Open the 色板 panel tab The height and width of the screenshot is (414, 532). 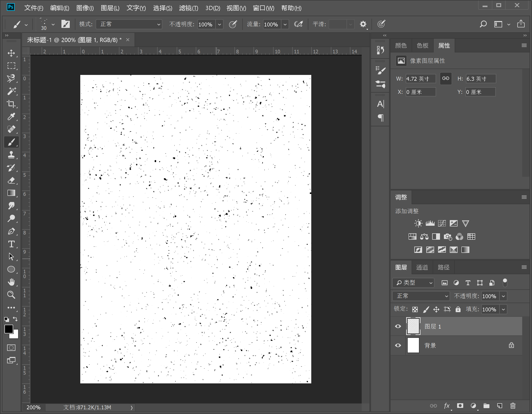pyautogui.click(x=422, y=46)
